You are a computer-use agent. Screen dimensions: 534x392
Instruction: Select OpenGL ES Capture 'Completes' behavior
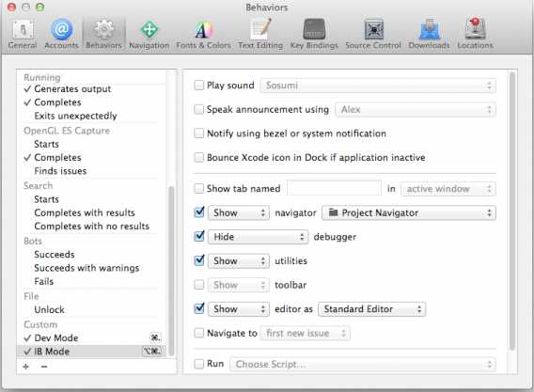coord(57,157)
